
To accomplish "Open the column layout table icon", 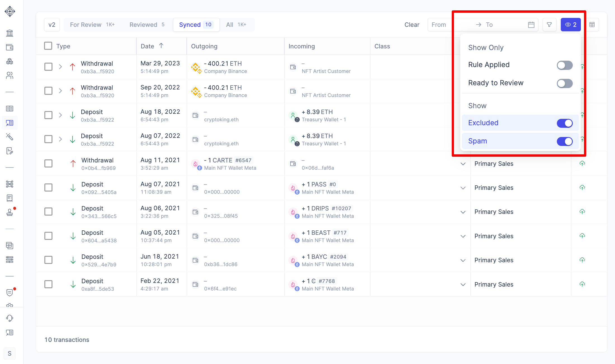I will (x=592, y=25).
